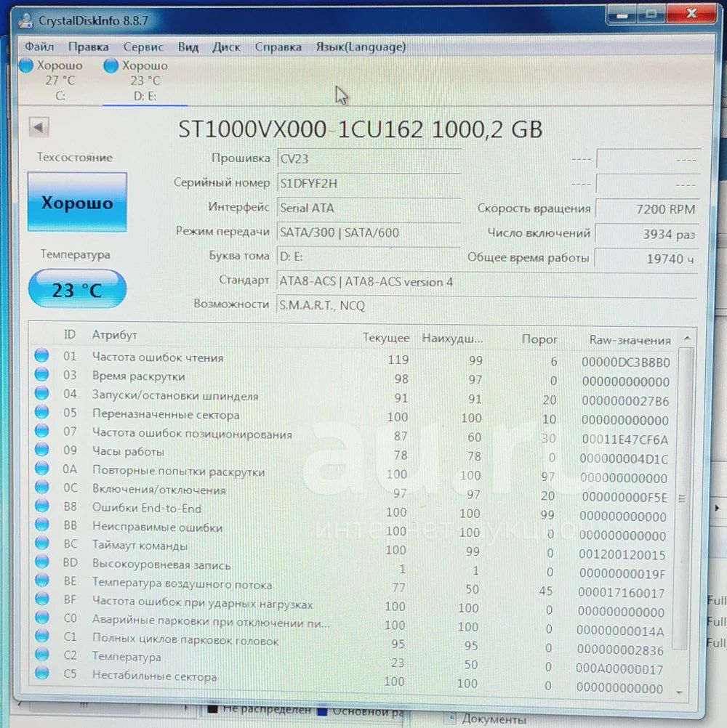Click the 19740 ч power-on hours field
This screenshot has width=727, height=728.
pyautogui.click(x=648, y=259)
